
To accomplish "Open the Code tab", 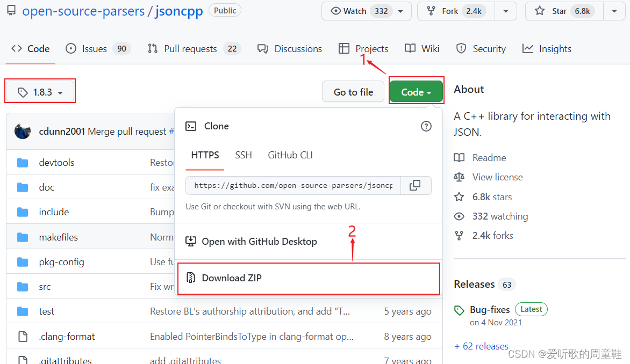I will click(31, 48).
